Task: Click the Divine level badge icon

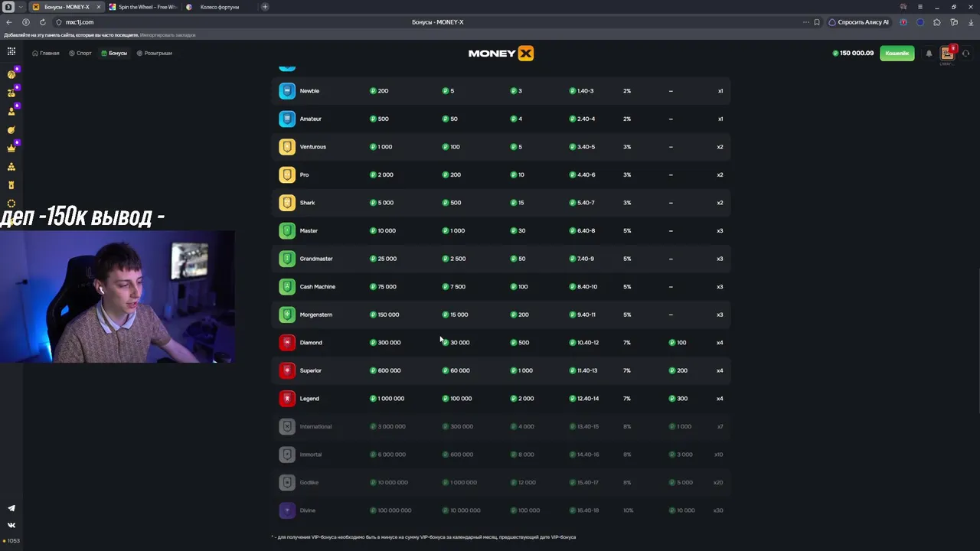Action: tap(287, 510)
